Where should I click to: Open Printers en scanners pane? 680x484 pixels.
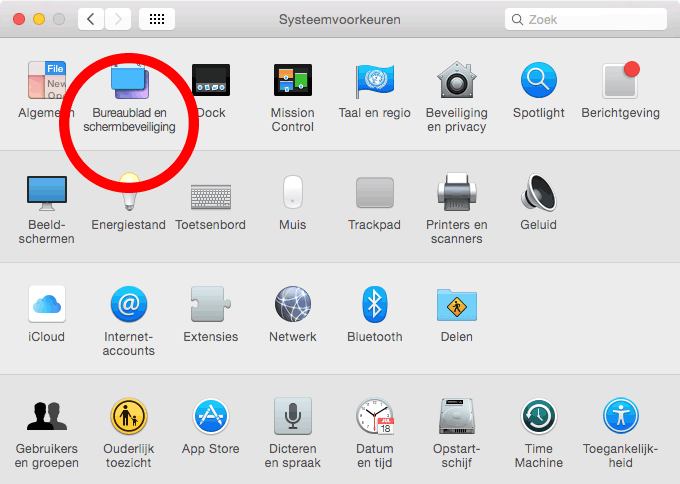456,193
